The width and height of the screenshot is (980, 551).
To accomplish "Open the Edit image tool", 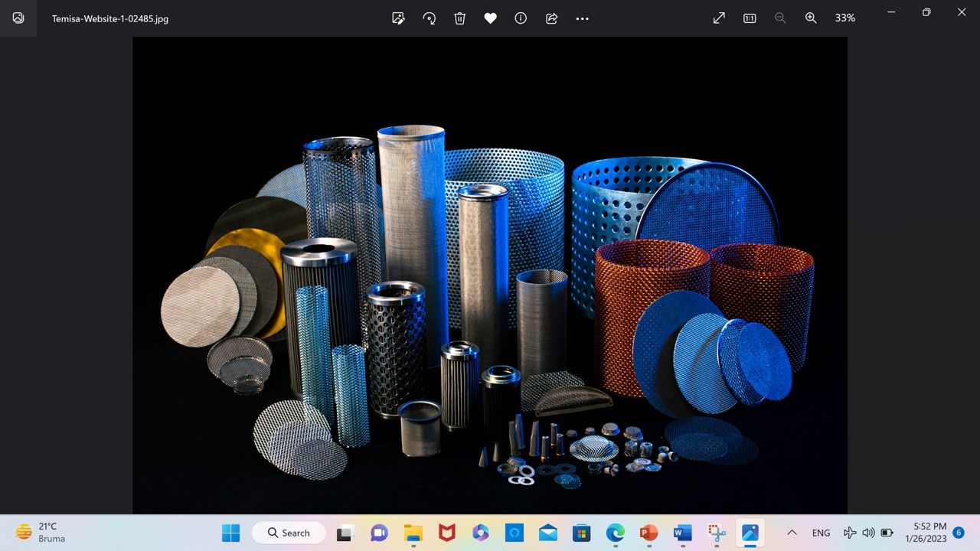I will (x=398, y=18).
